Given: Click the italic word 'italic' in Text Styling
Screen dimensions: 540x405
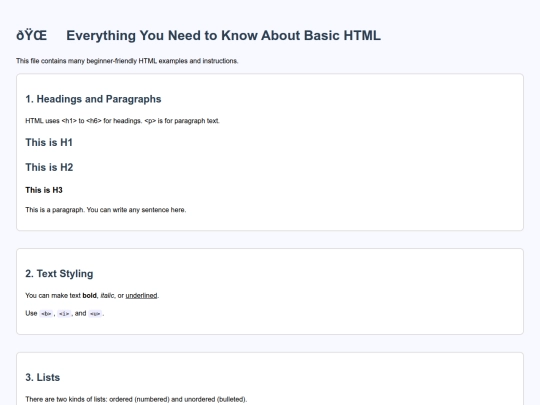Looking at the screenshot, I should pos(107,295).
